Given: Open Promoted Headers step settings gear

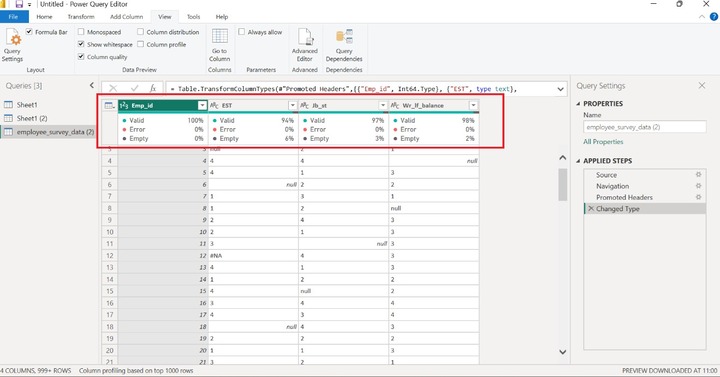Looking at the screenshot, I should (698, 197).
